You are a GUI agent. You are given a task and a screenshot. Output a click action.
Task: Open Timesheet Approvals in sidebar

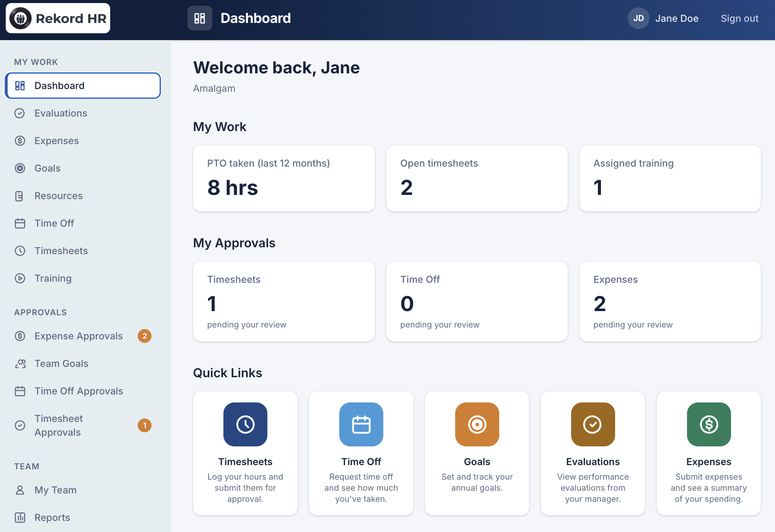[83, 425]
